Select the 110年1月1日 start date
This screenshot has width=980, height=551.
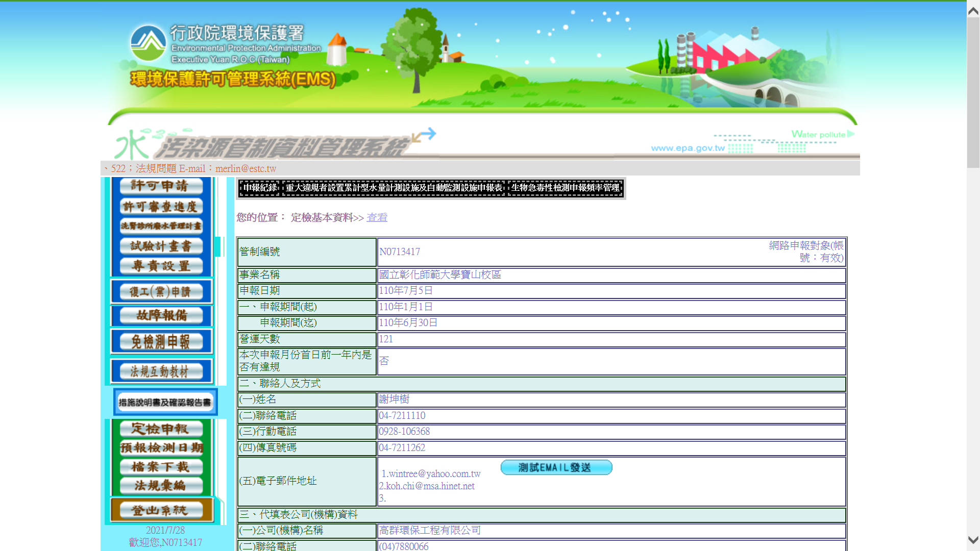point(406,307)
